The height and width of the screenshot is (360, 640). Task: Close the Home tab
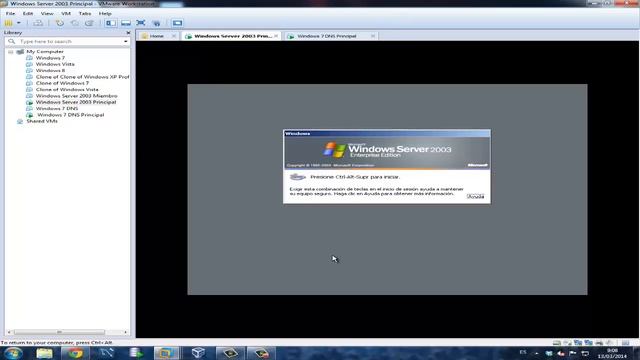coord(174,36)
